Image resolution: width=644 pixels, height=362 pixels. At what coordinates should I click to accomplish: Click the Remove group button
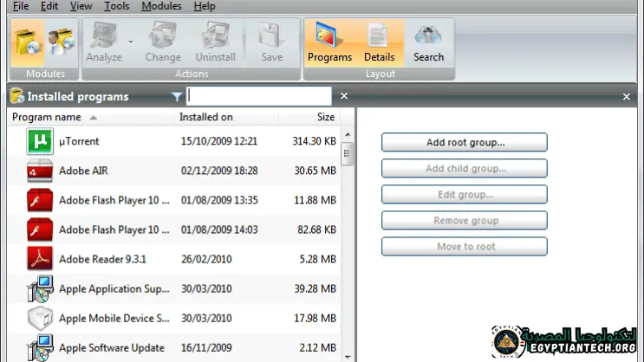click(465, 220)
